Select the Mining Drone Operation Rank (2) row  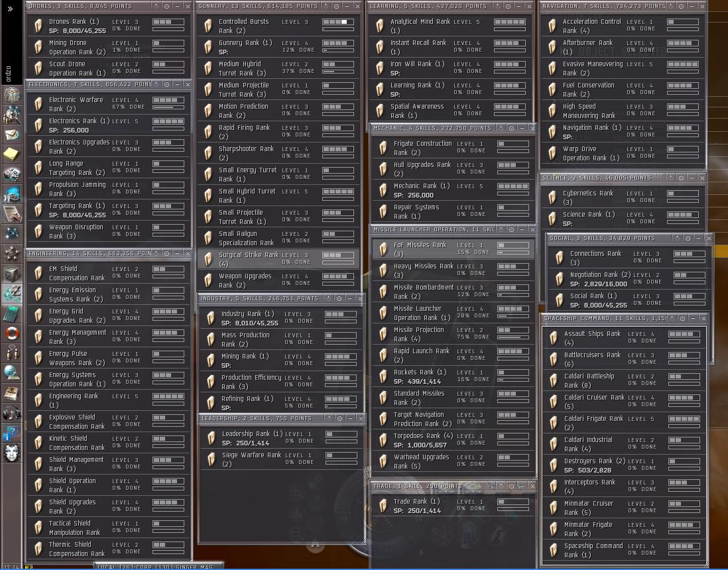(109, 47)
